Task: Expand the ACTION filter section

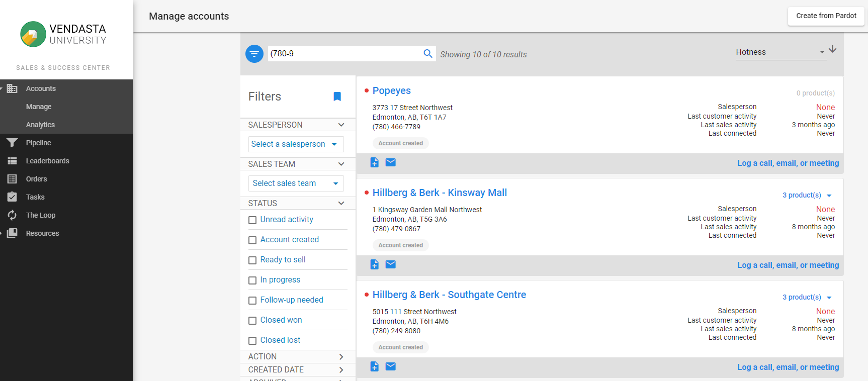Action: pos(298,356)
